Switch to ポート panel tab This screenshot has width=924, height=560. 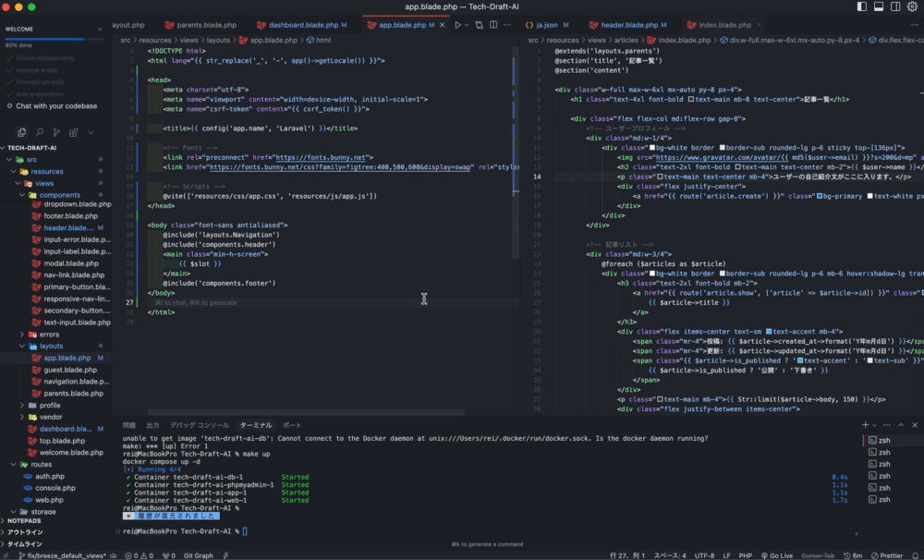tap(292, 425)
